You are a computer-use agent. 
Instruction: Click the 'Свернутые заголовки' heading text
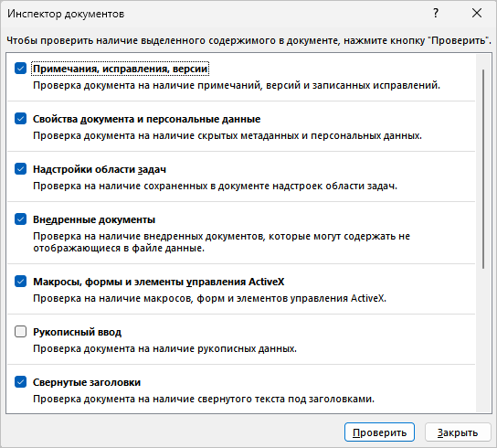coord(87,382)
